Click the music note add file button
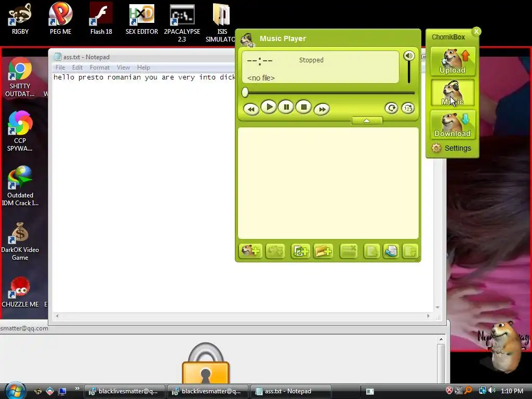 301,251
